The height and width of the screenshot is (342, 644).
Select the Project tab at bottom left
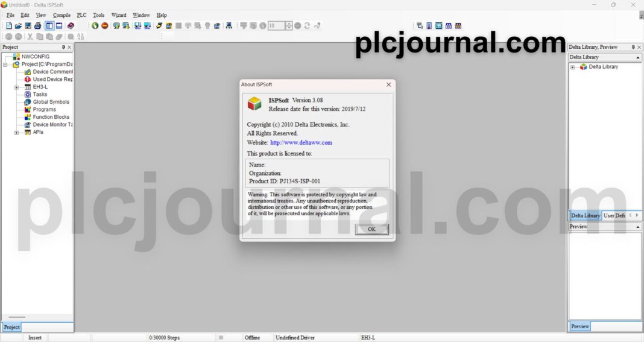[11, 327]
